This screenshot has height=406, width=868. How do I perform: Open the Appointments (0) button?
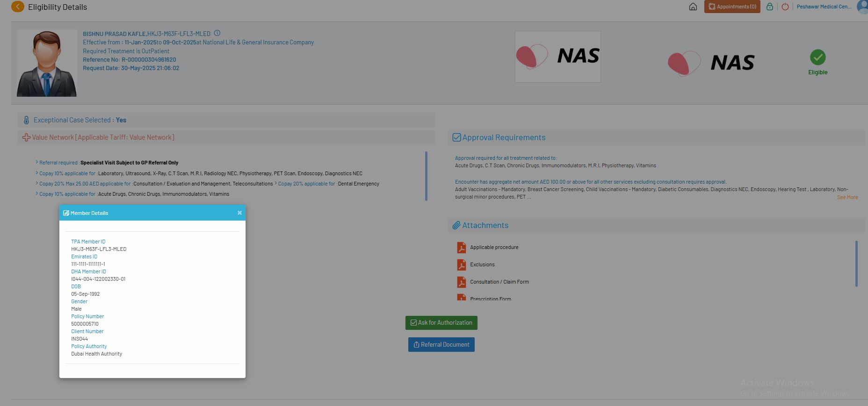[x=732, y=7]
